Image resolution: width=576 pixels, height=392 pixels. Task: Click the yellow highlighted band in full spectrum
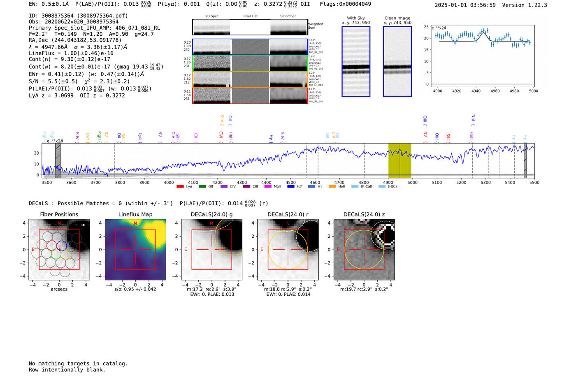tap(399, 160)
